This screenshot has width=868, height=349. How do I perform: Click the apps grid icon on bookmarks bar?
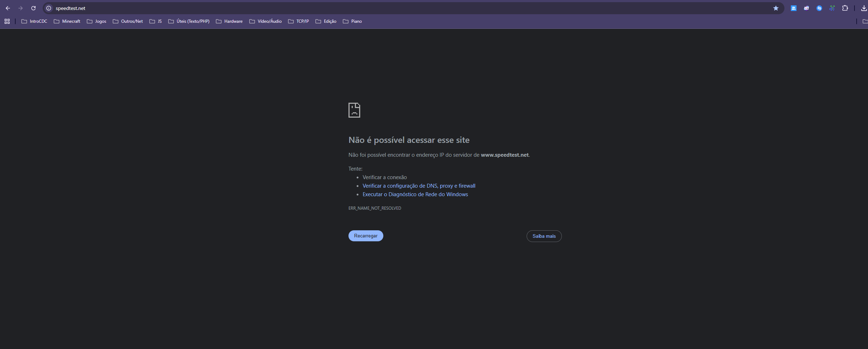[x=7, y=21]
